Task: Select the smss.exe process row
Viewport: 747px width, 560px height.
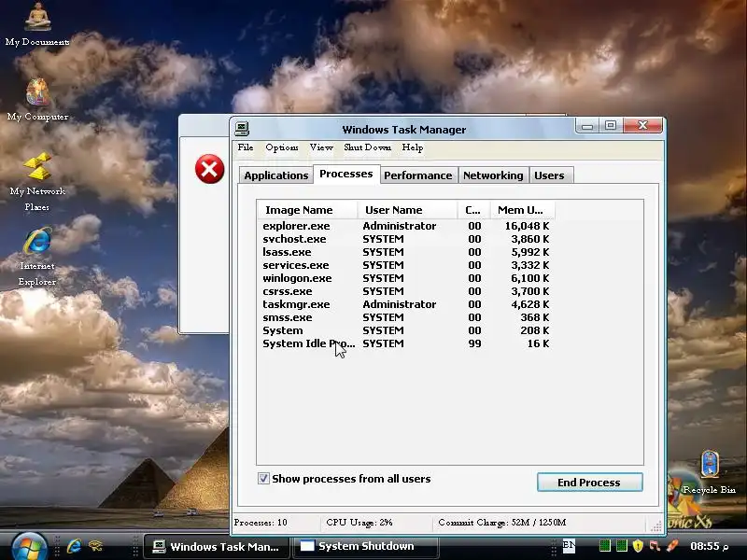Action: pos(406,317)
